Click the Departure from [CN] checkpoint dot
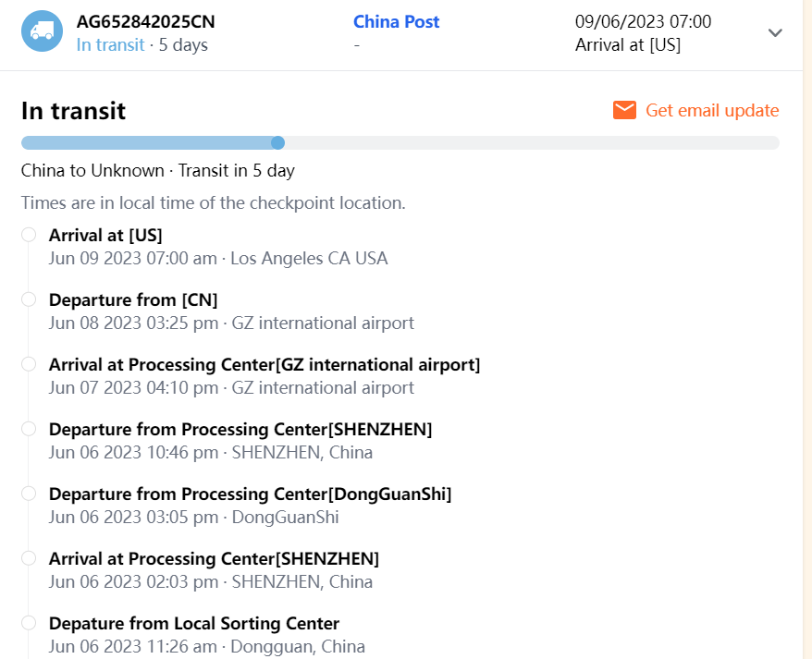This screenshot has height=659, width=812. (29, 299)
